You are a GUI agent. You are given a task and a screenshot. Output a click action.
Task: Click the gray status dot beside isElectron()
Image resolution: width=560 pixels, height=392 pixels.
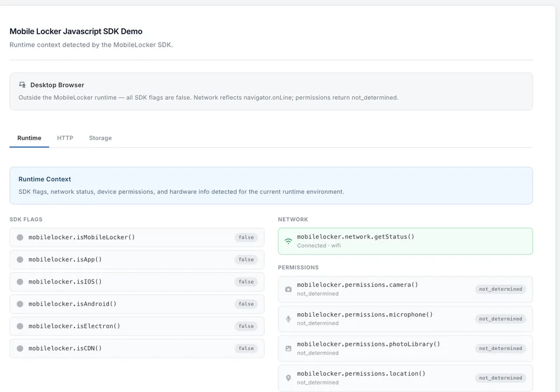pos(20,326)
